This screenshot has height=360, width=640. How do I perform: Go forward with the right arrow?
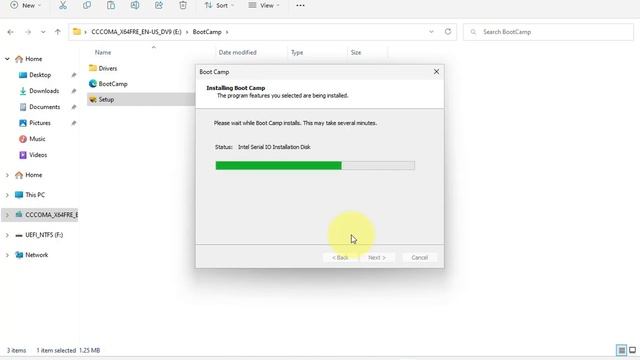pos(28,32)
